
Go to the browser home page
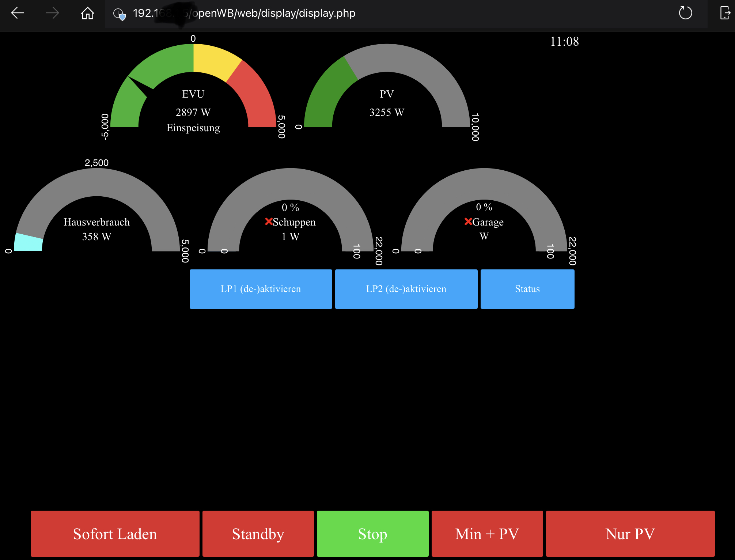pos(87,13)
